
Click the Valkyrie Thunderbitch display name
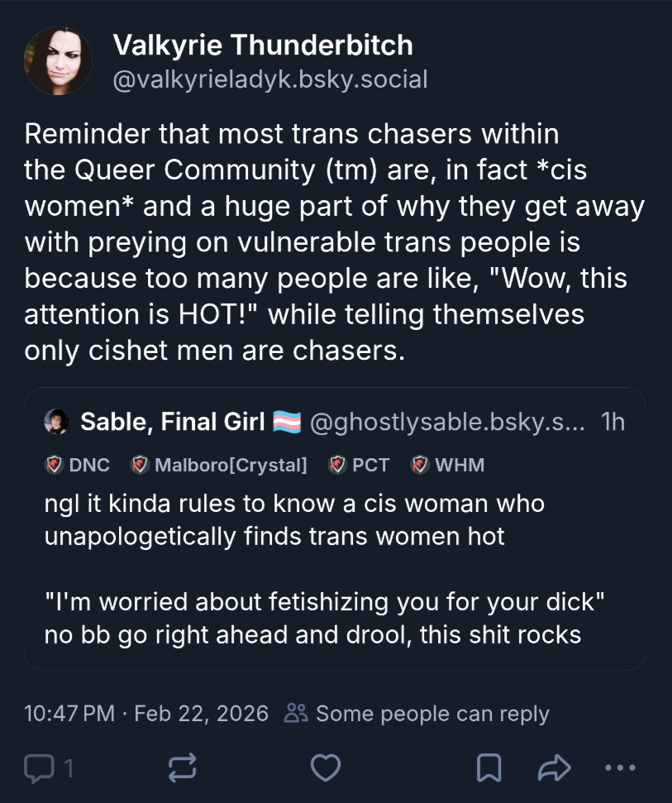click(x=262, y=46)
